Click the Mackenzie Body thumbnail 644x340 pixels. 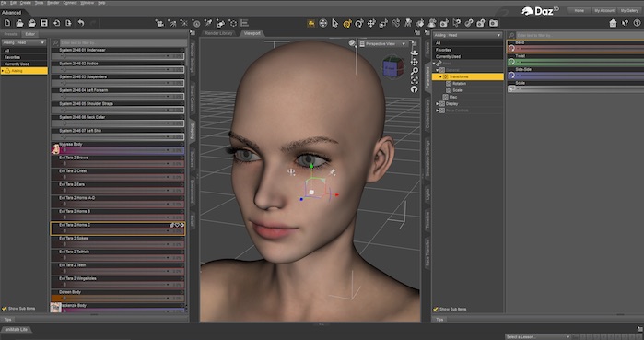(x=55, y=308)
